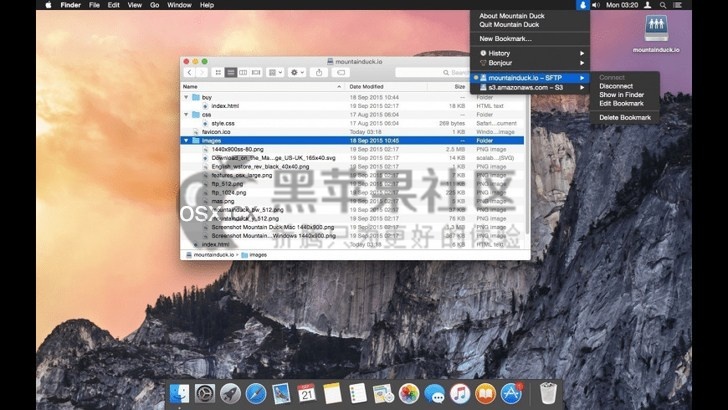Open Mail from the dock
The height and width of the screenshot is (410, 728).
tap(281, 394)
